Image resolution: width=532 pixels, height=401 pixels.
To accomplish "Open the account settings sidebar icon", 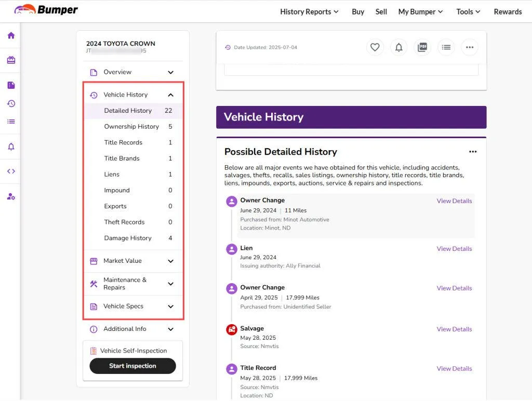I will point(11,196).
